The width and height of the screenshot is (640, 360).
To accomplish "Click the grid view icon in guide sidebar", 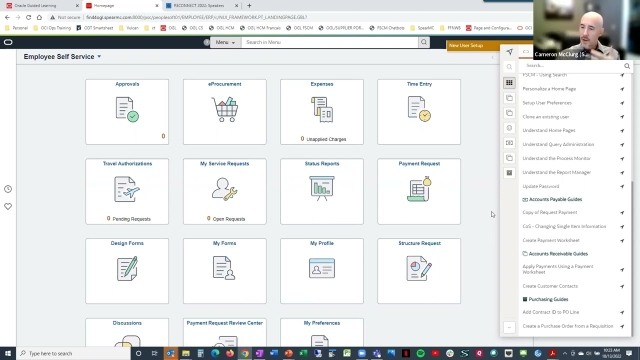I will (x=509, y=82).
